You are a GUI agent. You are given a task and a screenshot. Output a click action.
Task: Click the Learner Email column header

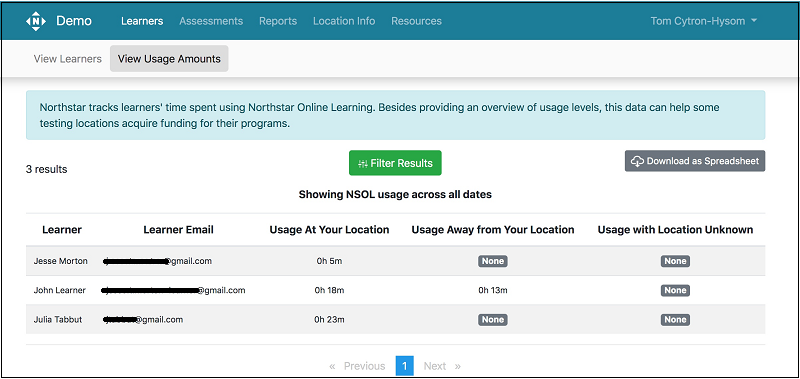pyautogui.click(x=178, y=230)
